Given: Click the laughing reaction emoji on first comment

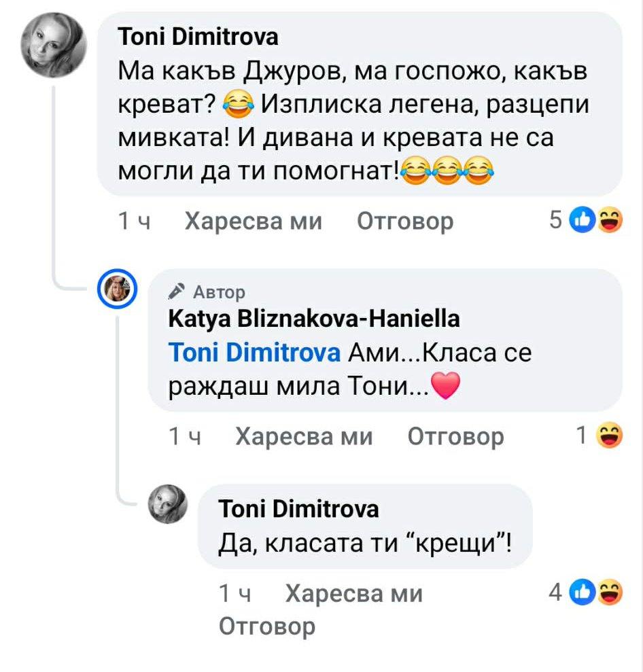Looking at the screenshot, I should tap(610, 221).
